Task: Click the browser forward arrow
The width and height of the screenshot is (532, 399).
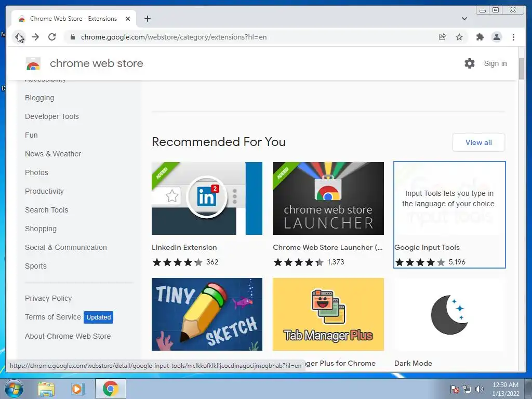Action: pyautogui.click(x=35, y=37)
